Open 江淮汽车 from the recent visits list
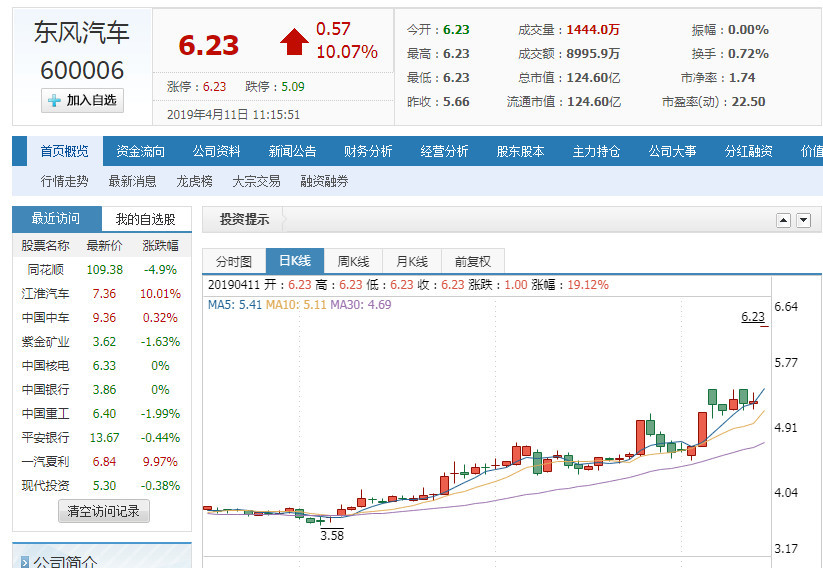This screenshot has height=568, width=823. pyautogui.click(x=46, y=294)
